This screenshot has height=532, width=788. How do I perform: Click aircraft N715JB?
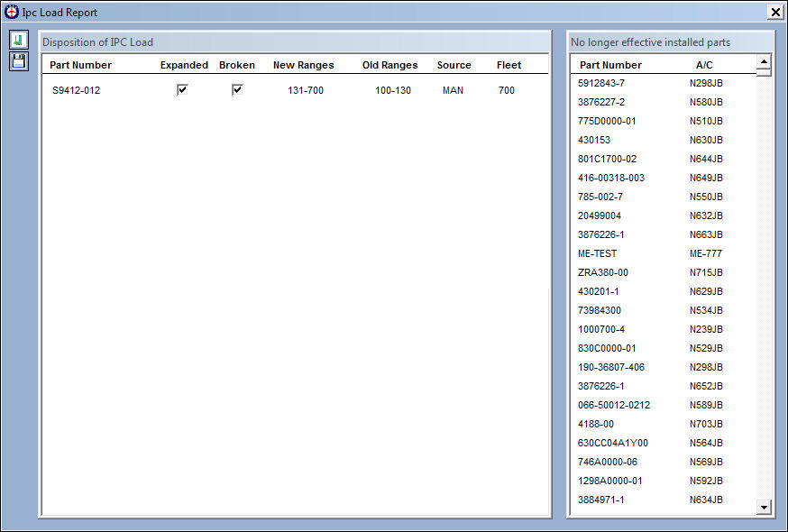point(706,272)
